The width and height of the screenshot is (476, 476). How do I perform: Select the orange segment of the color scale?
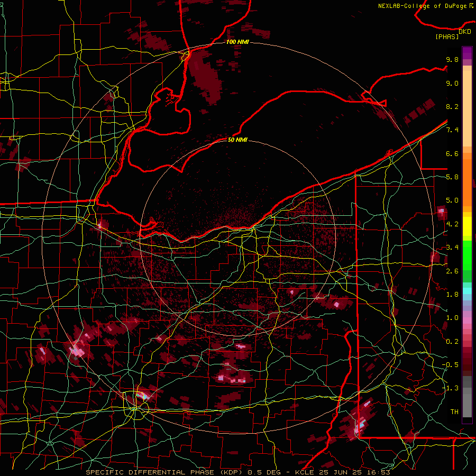point(467,182)
